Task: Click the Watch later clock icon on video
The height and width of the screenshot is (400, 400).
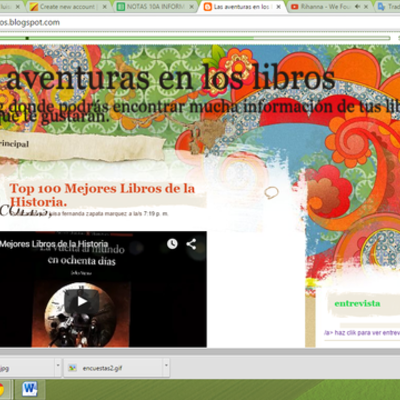Action: 172,244
